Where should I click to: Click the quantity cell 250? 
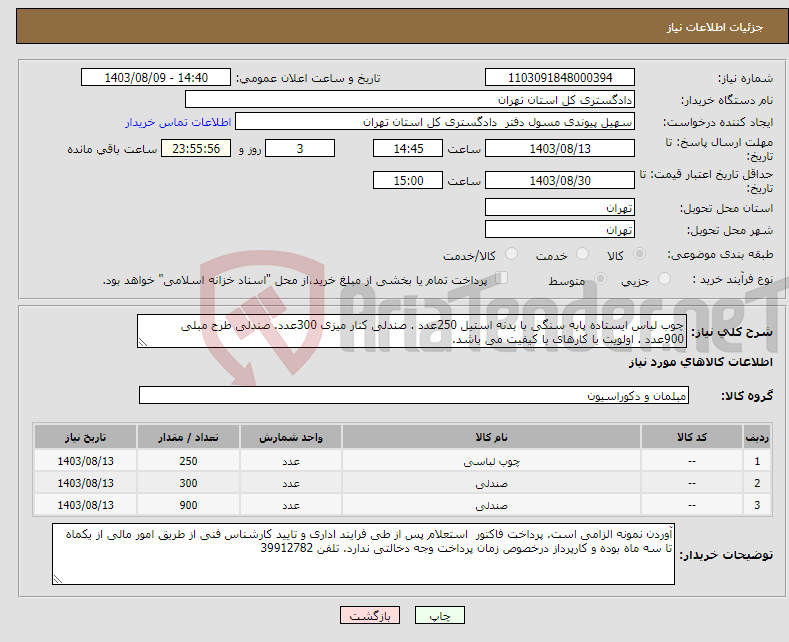(188, 461)
